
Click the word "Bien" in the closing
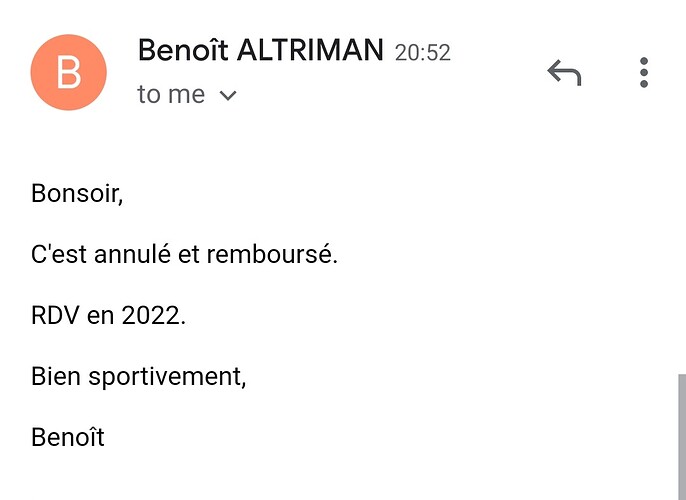[x=56, y=377]
